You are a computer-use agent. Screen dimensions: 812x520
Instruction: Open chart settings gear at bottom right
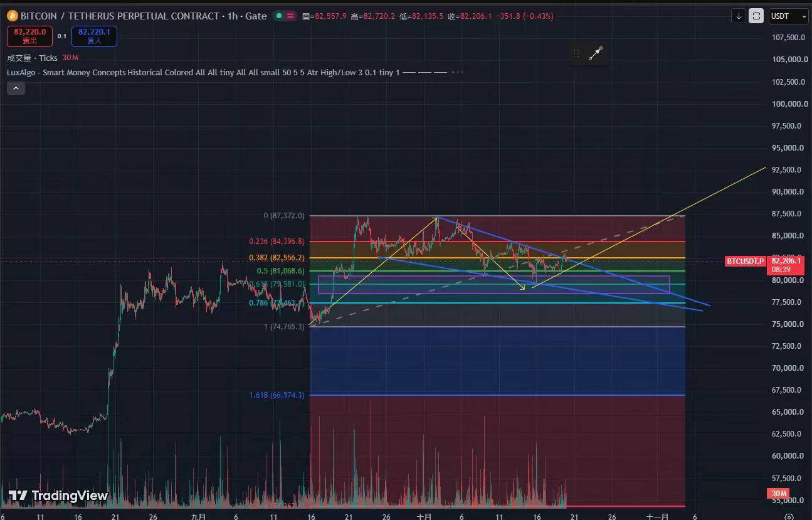coord(789,517)
